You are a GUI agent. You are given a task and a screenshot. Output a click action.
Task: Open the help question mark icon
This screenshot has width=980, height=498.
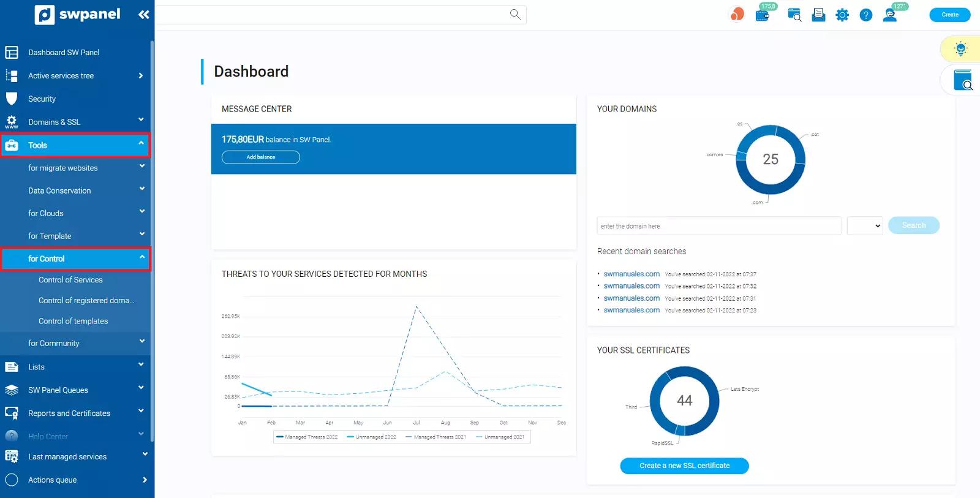click(865, 15)
